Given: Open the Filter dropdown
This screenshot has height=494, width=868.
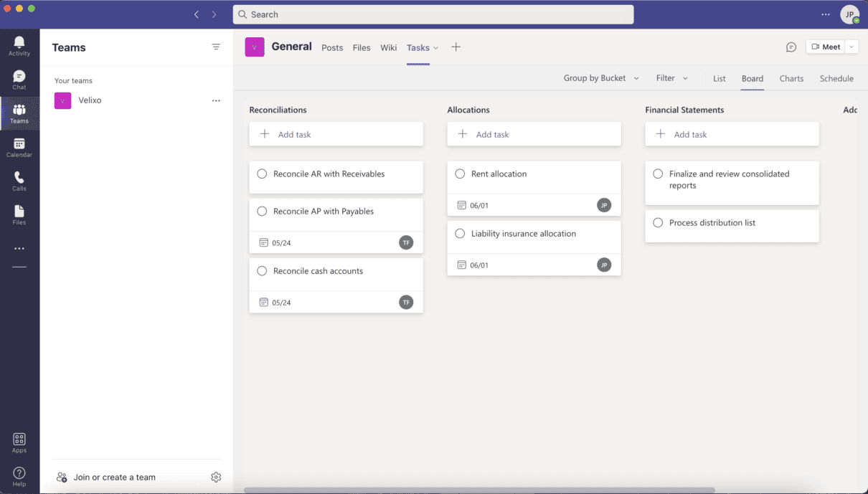Looking at the screenshot, I should tap(672, 78).
